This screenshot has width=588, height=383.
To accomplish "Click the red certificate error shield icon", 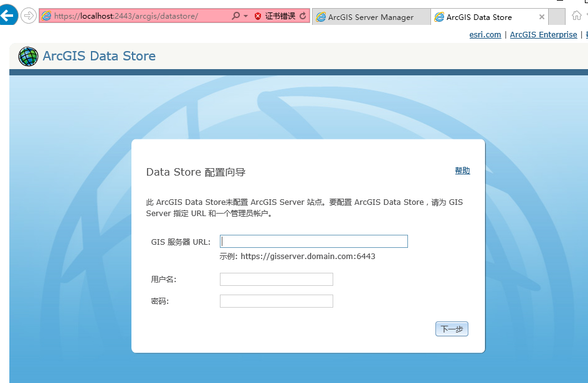I will 258,16.
